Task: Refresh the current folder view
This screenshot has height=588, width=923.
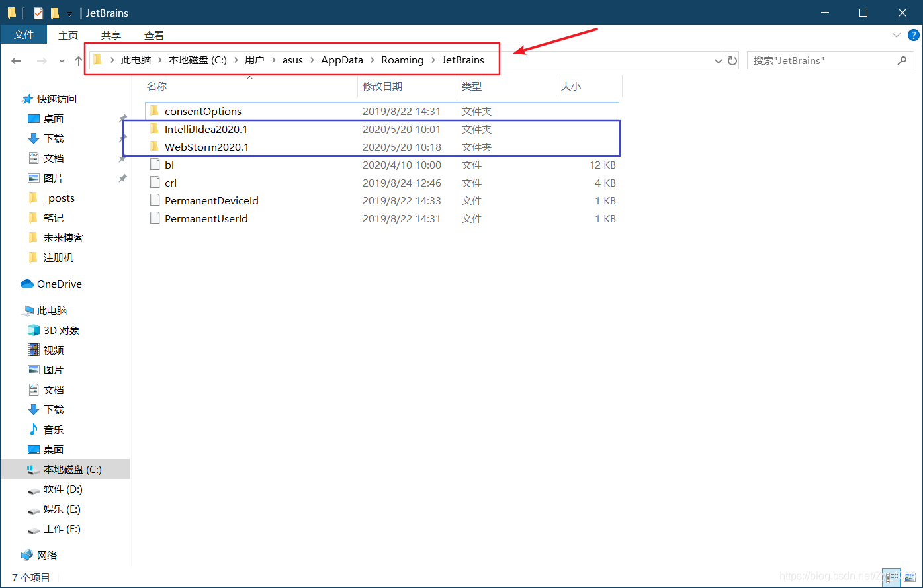Action: [x=732, y=61]
